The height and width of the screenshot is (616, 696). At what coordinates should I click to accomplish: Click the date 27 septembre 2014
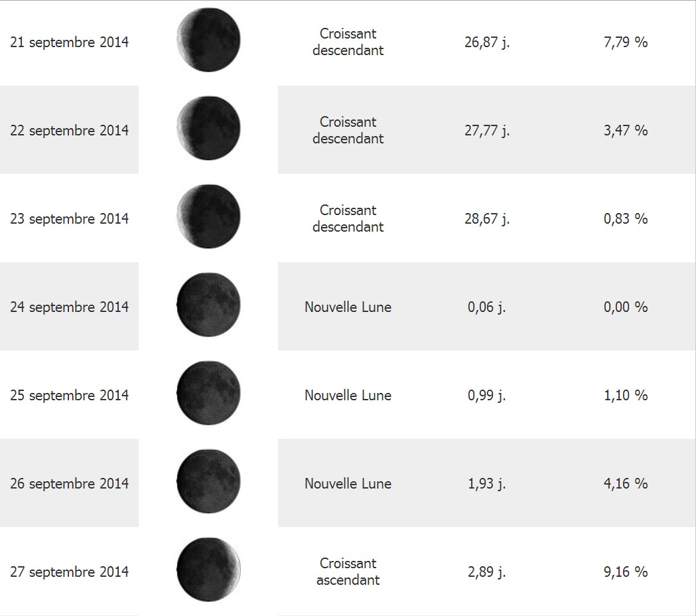(x=69, y=572)
